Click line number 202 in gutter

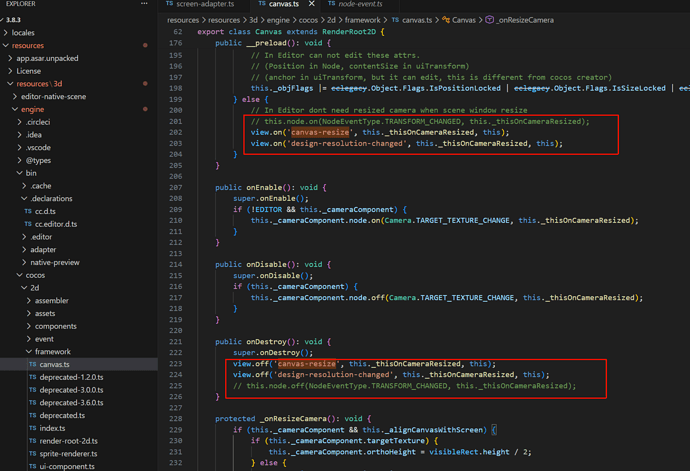[x=176, y=132]
